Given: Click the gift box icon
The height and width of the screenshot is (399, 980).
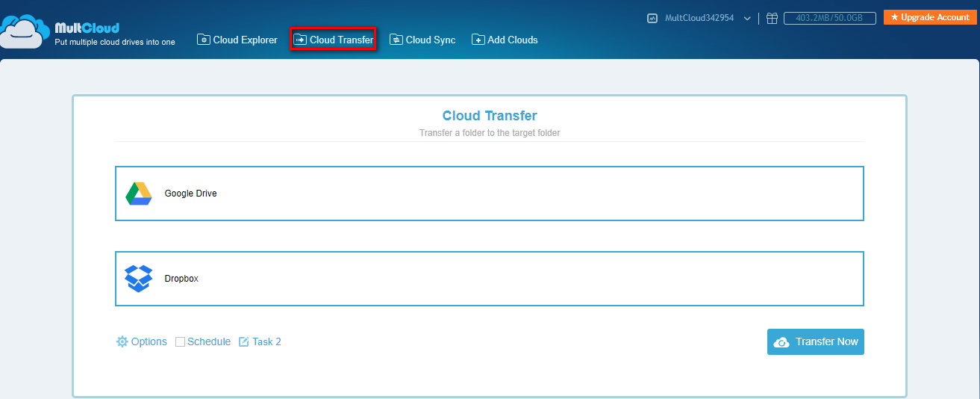Looking at the screenshot, I should (772, 18).
